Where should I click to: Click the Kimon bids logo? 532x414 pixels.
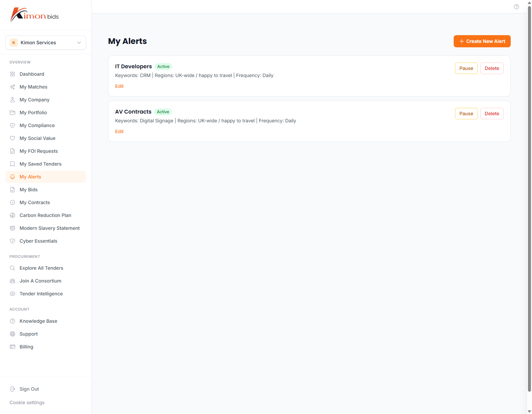(x=34, y=15)
